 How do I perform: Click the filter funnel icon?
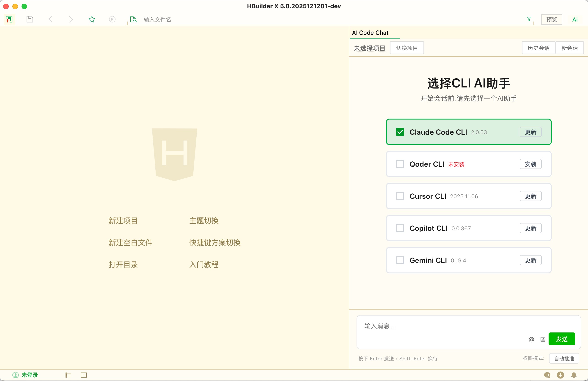pyautogui.click(x=529, y=19)
